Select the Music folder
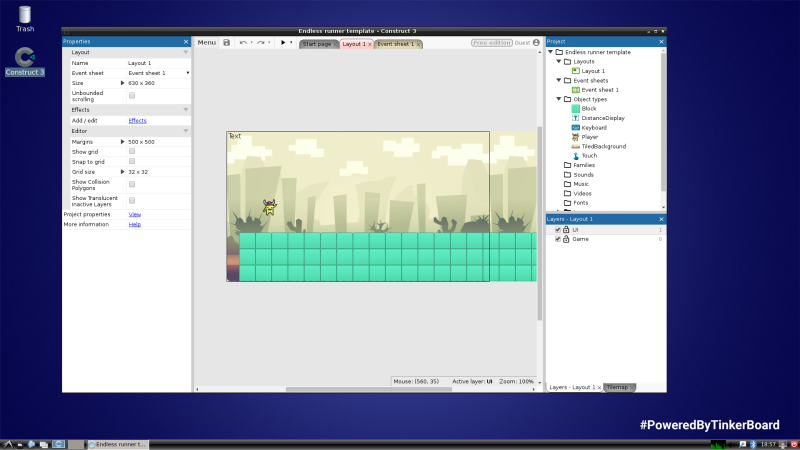 [x=581, y=184]
